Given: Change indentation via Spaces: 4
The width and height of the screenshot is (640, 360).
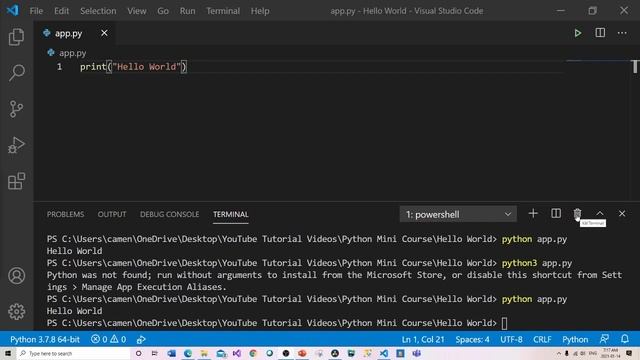Looking at the screenshot, I should pos(472,340).
